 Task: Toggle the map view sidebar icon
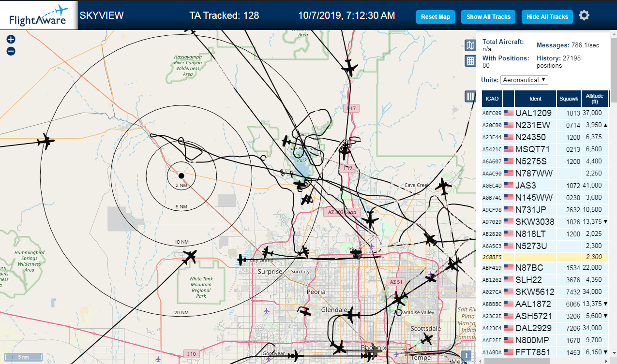470,45
